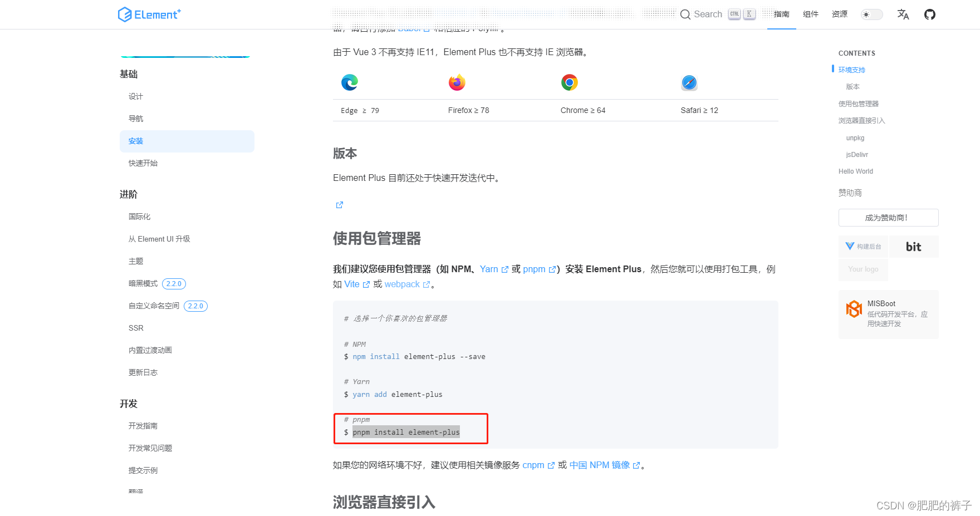Follow the Yarn link
The image size is (980, 516).
coord(494,269)
